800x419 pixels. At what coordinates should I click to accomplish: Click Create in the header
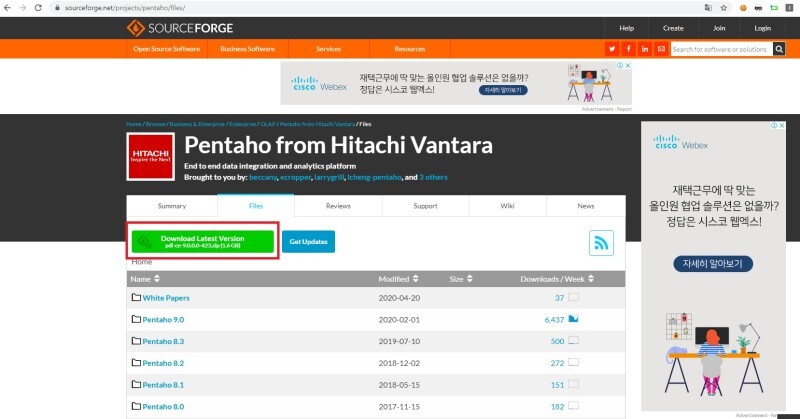(673, 28)
